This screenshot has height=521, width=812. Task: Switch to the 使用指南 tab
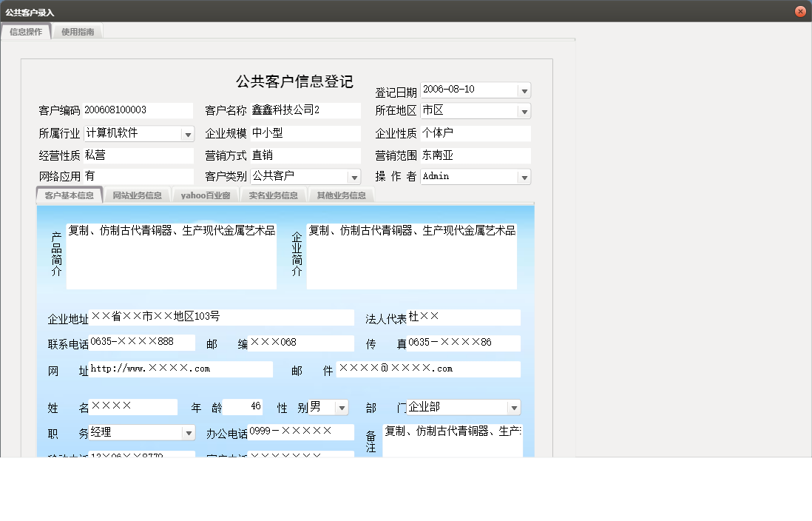click(x=78, y=32)
